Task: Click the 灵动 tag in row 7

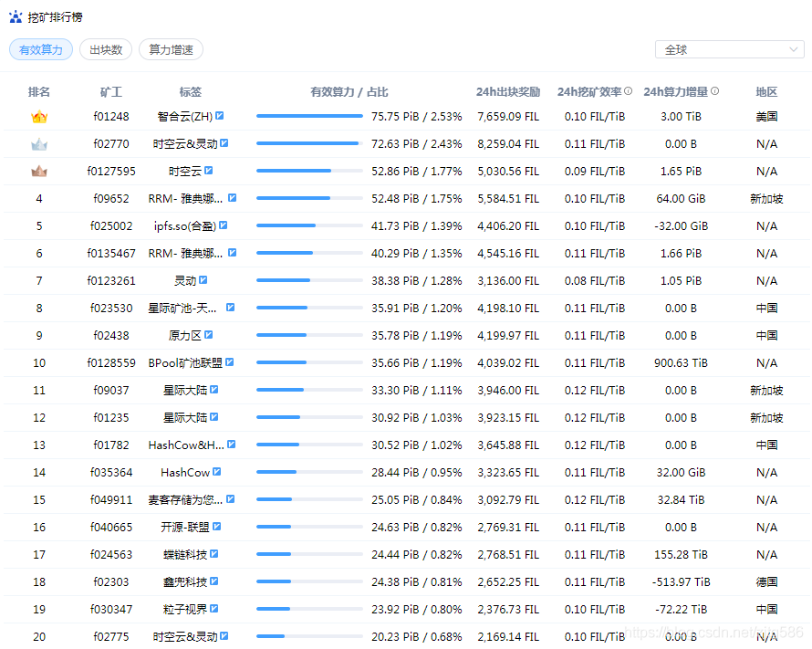Action: point(185,281)
